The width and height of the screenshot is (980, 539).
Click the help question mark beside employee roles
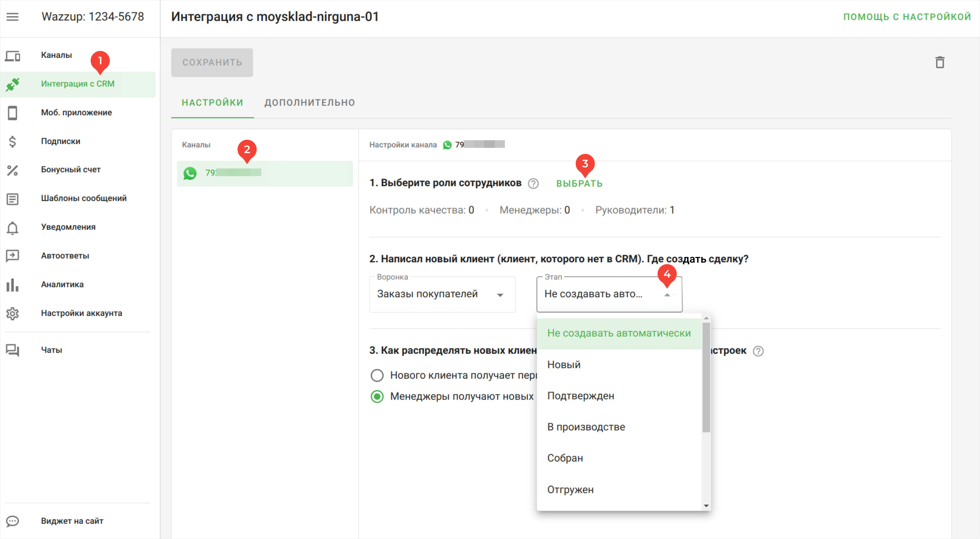pyautogui.click(x=533, y=184)
